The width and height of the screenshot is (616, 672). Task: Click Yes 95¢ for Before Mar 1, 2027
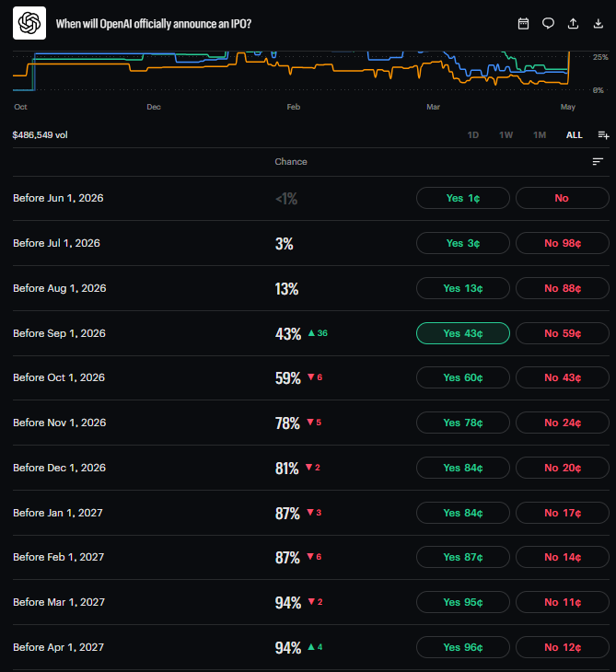coord(463,602)
